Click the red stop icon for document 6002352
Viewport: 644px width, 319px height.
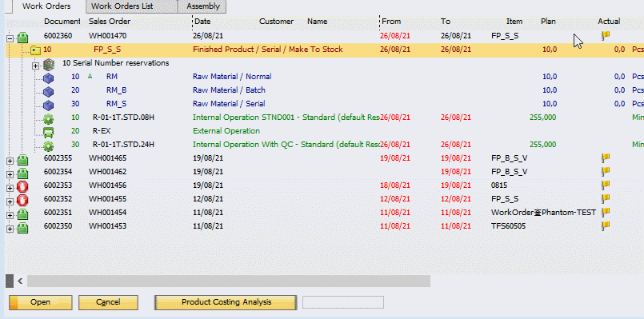[x=23, y=201]
